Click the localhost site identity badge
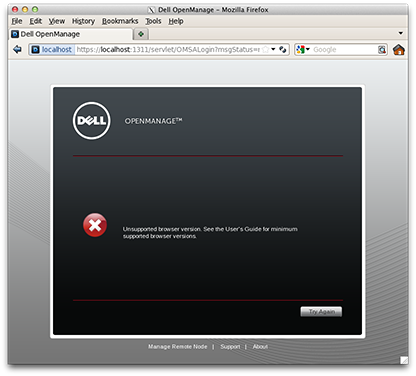 pos(52,50)
